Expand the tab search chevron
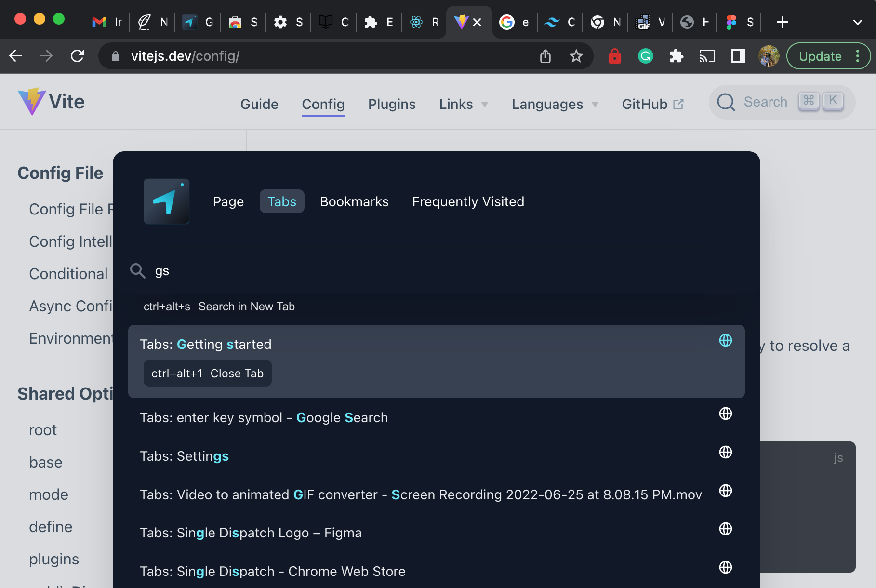 [x=858, y=22]
